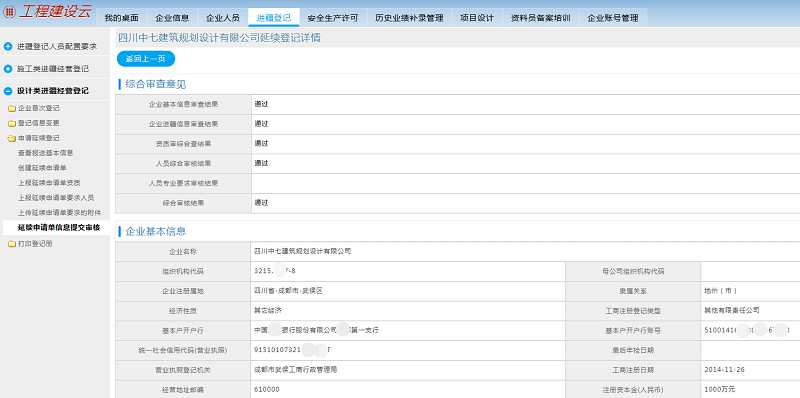Expand 进疆登记人员配置要求 via its plus icon
The image size is (800, 398).
(8, 46)
